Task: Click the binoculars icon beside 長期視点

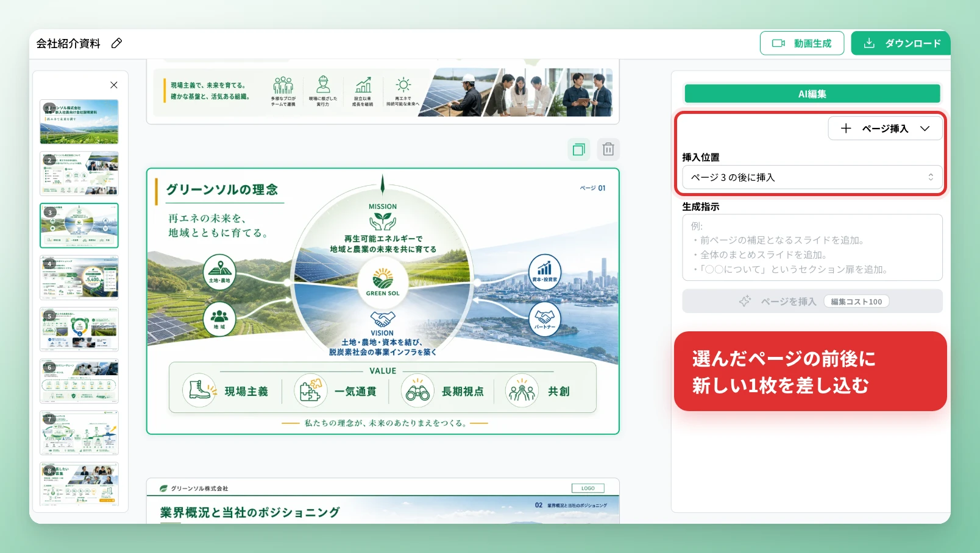Action: click(x=417, y=390)
